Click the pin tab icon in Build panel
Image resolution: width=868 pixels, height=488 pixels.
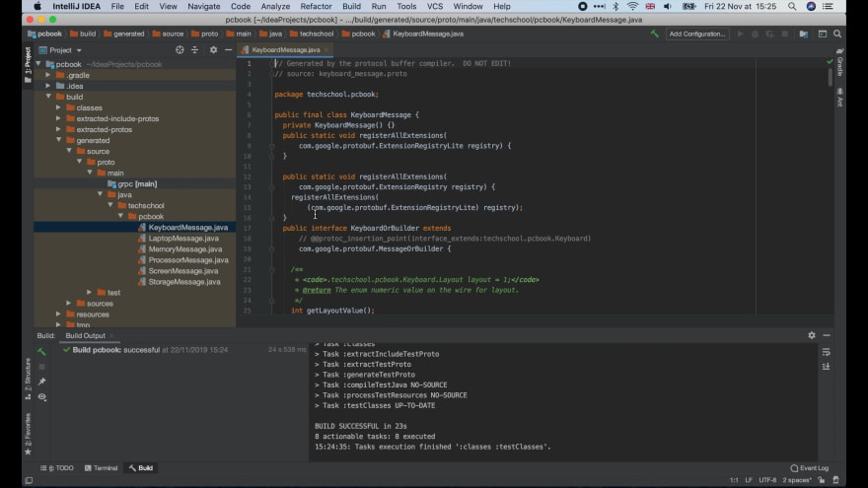(42, 382)
